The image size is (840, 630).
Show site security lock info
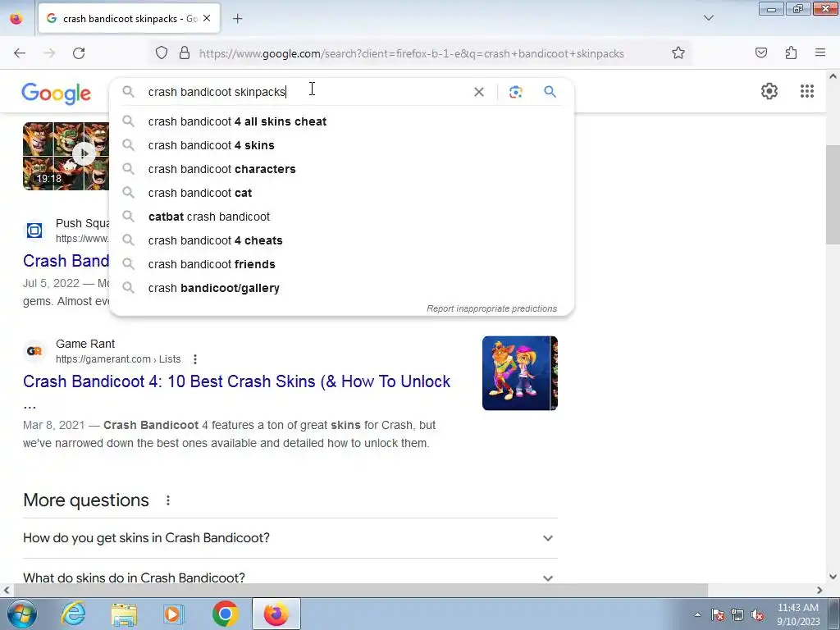pos(185,53)
